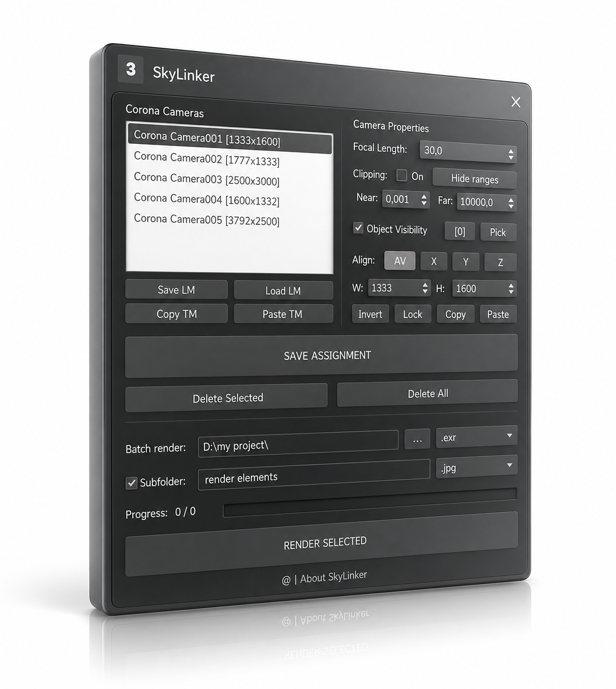The image size is (616, 689).
Task: Open the .exr format dropdown
Action: (476, 437)
